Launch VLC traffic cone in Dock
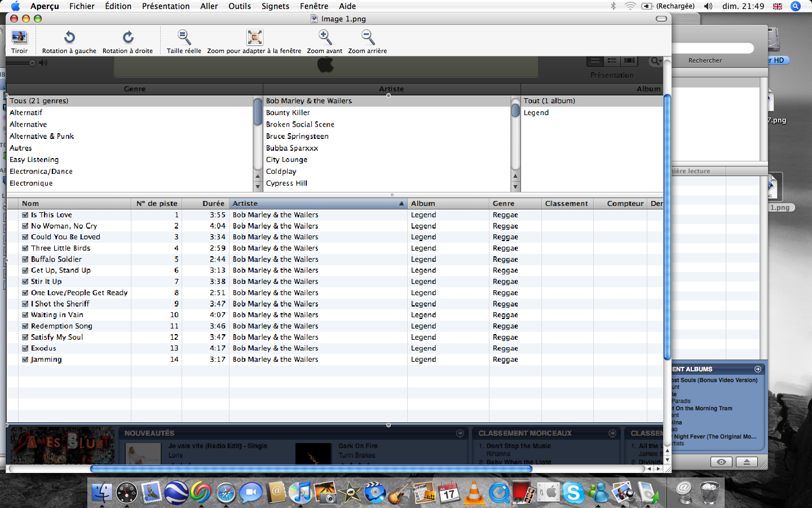 (474, 493)
